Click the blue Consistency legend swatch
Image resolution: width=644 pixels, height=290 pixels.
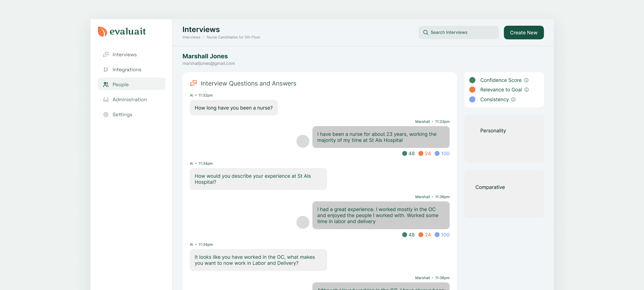472,99
